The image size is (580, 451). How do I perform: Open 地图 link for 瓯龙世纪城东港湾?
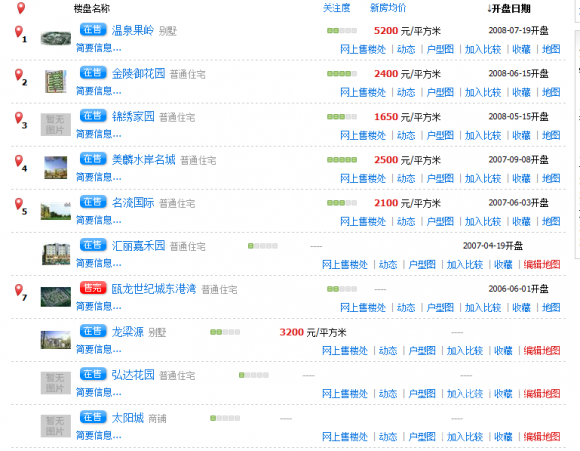point(551,308)
